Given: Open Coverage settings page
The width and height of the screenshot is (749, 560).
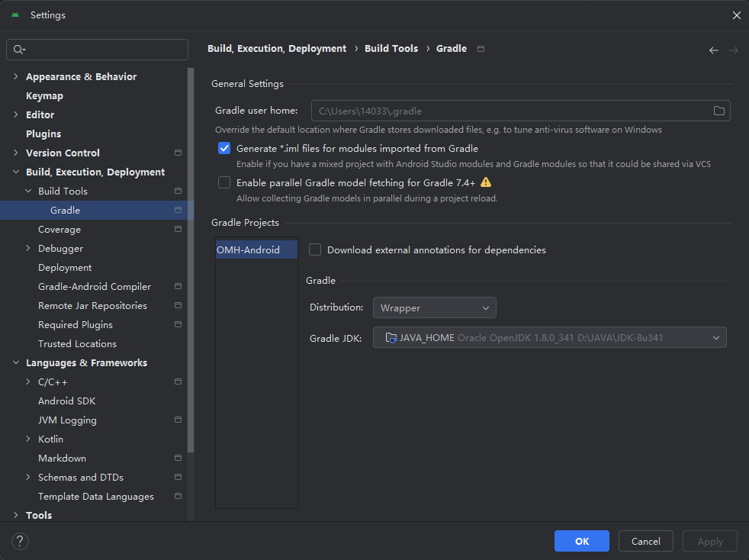Looking at the screenshot, I should 59,230.
